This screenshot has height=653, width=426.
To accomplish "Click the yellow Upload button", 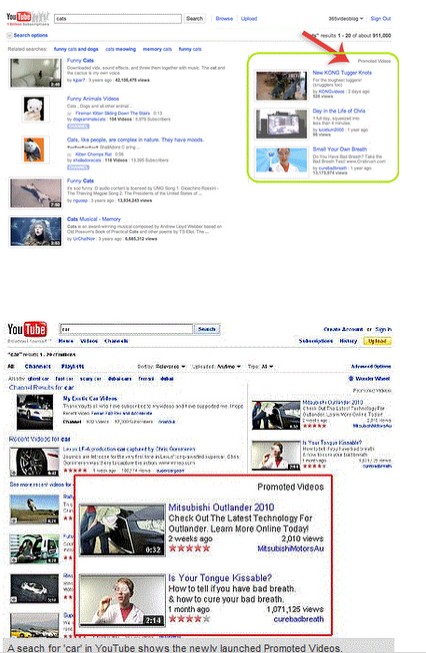I will (377, 341).
